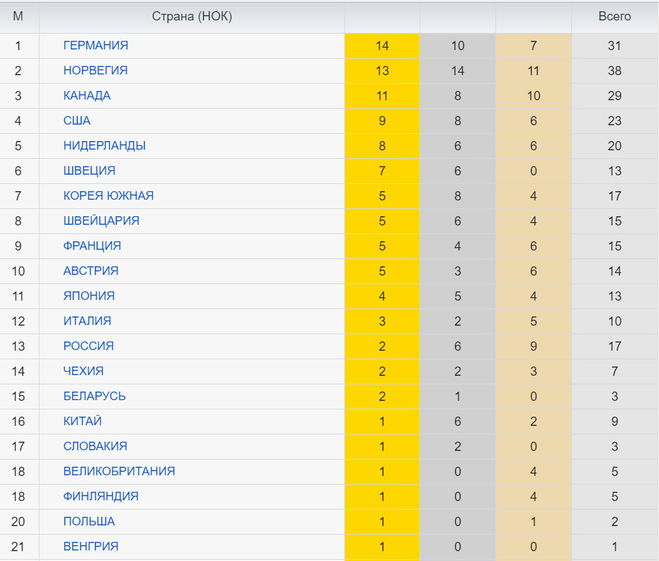Select the ФИНЛЯНДИЯ link
Screen dimensions: 659x561
pyautogui.click(x=101, y=496)
